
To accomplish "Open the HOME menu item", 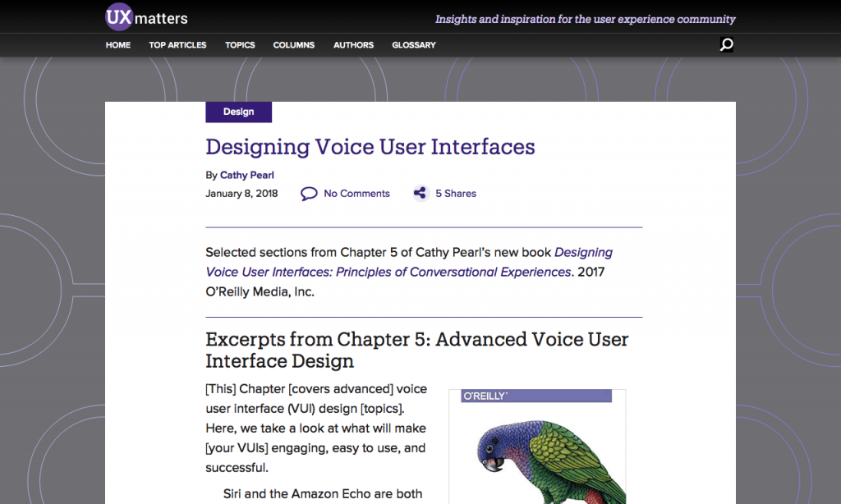I will click(x=117, y=45).
